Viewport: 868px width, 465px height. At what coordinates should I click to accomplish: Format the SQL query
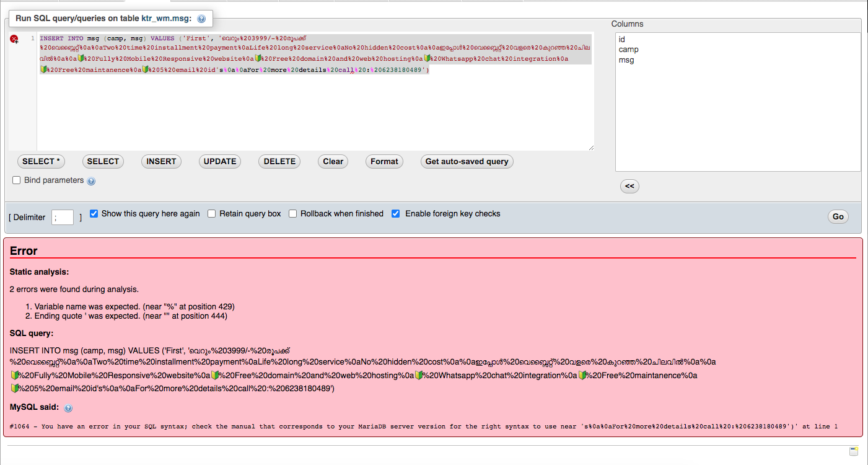pyautogui.click(x=384, y=161)
